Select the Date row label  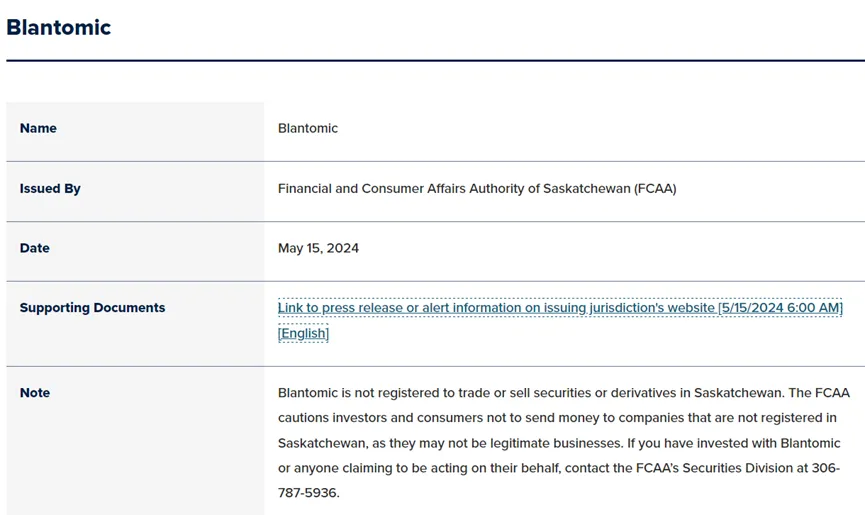point(35,248)
